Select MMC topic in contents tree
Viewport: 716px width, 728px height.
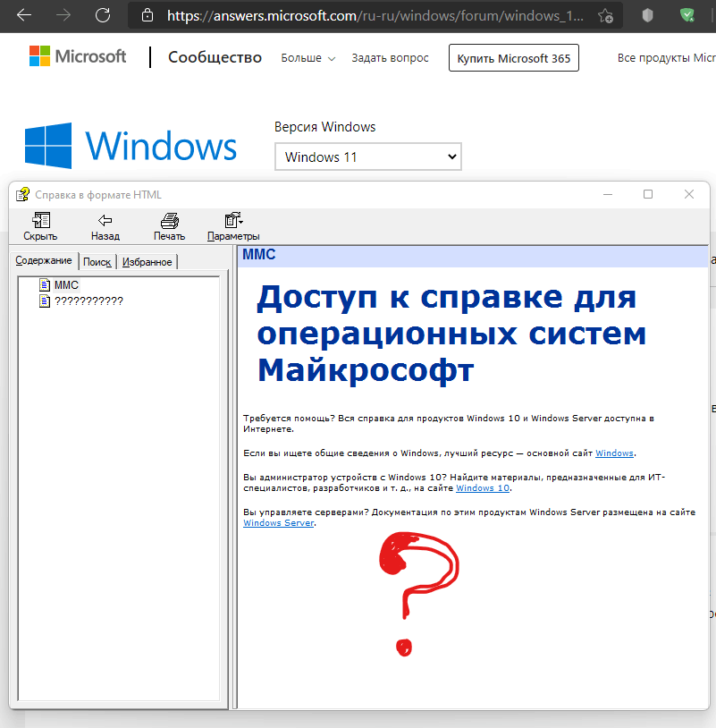(x=66, y=284)
